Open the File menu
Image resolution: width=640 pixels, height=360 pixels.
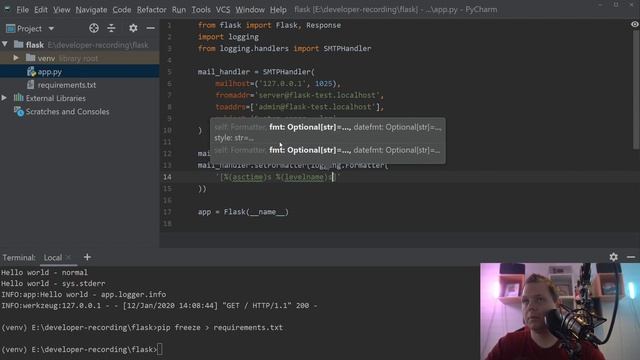[x=22, y=9]
